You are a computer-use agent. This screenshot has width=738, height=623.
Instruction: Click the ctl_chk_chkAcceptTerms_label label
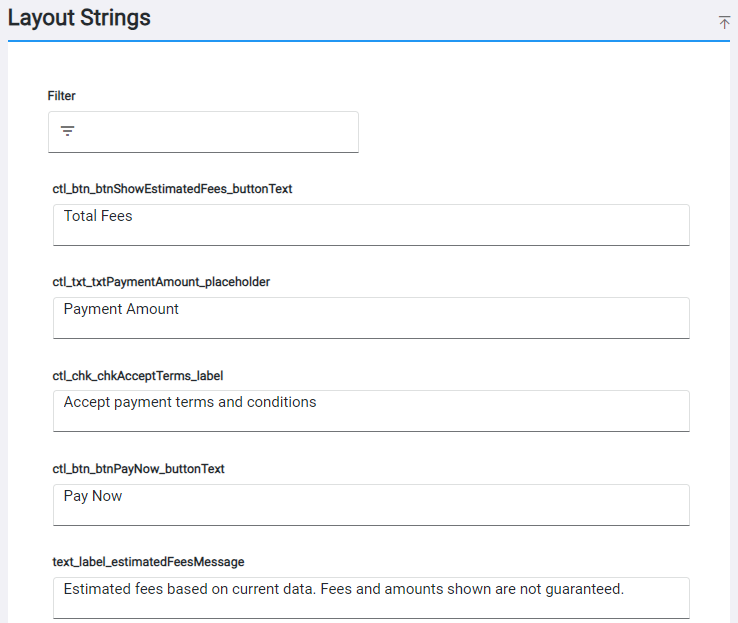[x=138, y=376]
